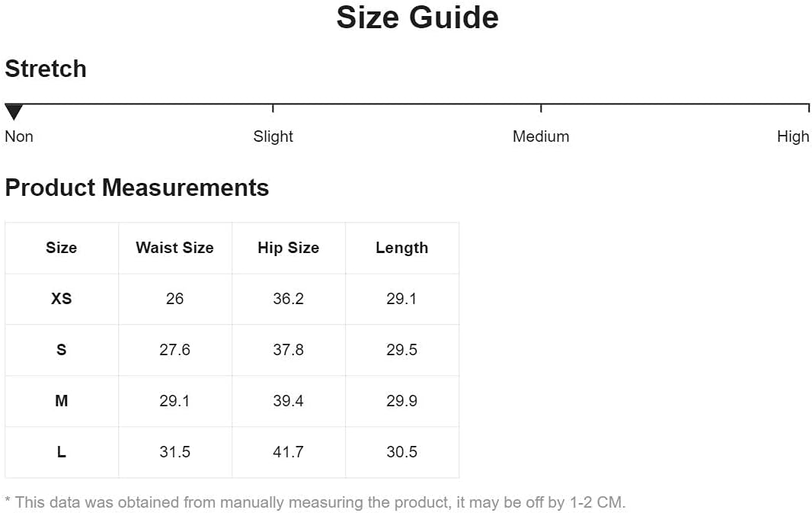Click the L size row label
Image resolution: width=812 pixels, height=513 pixels.
pyautogui.click(x=61, y=452)
